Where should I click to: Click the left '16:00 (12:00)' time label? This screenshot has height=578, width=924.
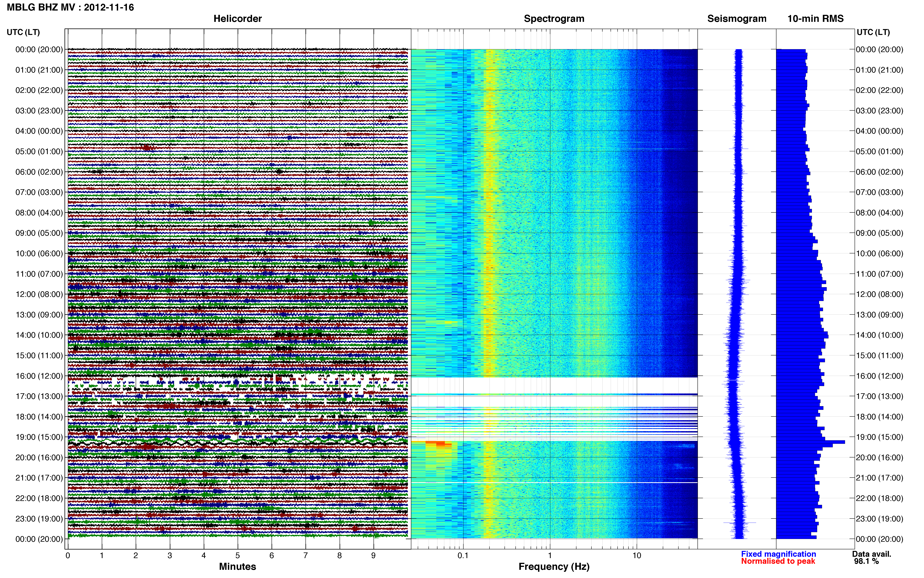click(x=39, y=376)
